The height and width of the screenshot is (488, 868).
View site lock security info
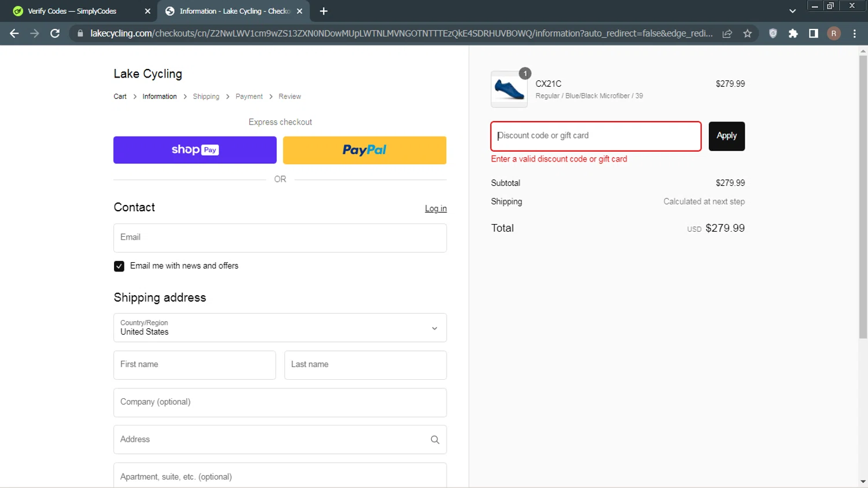click(80, 34)
